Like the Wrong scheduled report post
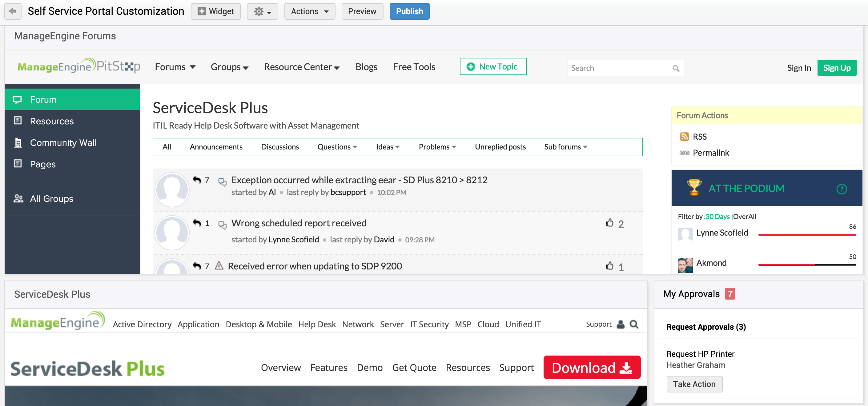The height and width of the screenshot is (406, 868). tap(609, 223)
